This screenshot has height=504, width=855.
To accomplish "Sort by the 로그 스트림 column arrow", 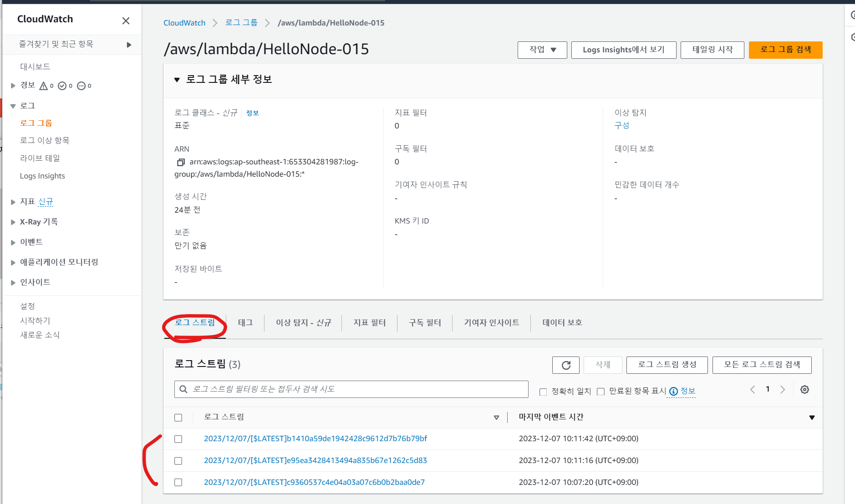I will click(x=496, y=417).
